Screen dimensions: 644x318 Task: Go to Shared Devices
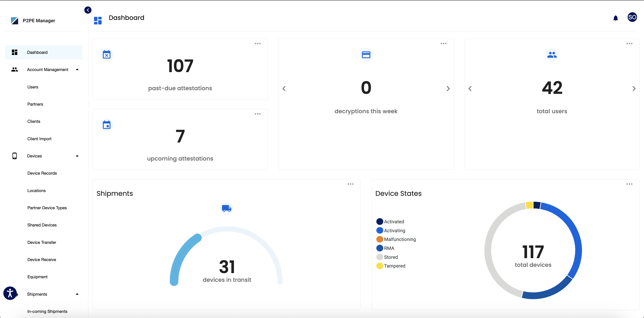click(x=42, y=225)
